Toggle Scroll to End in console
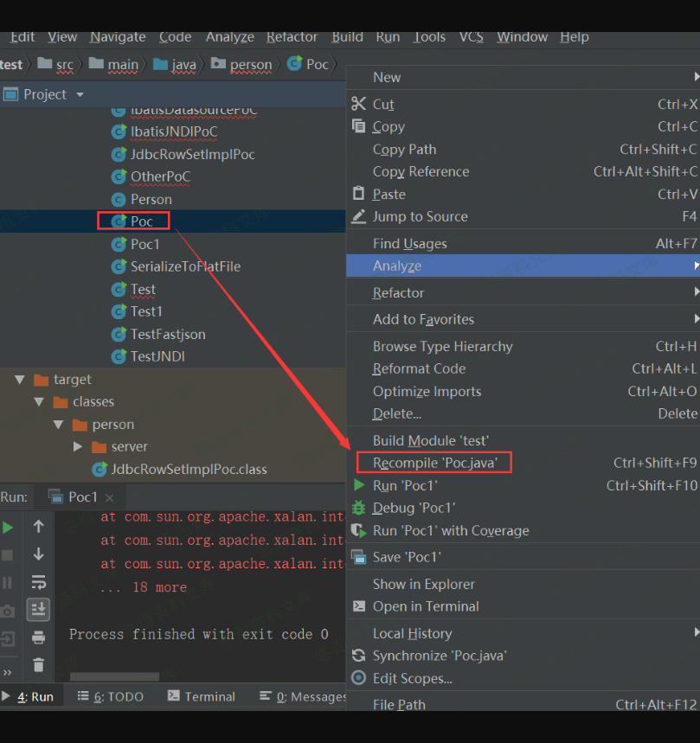 (38, 610)
